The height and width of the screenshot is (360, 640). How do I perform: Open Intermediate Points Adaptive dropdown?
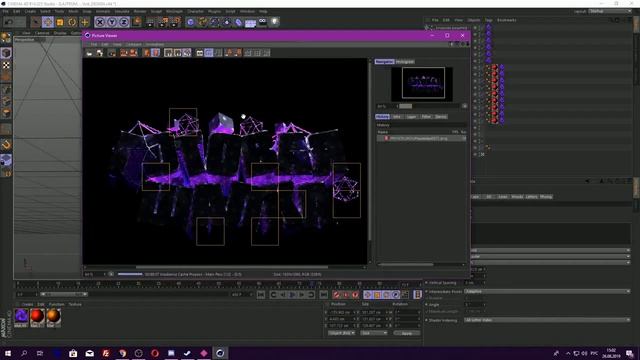tap(547, 291)
